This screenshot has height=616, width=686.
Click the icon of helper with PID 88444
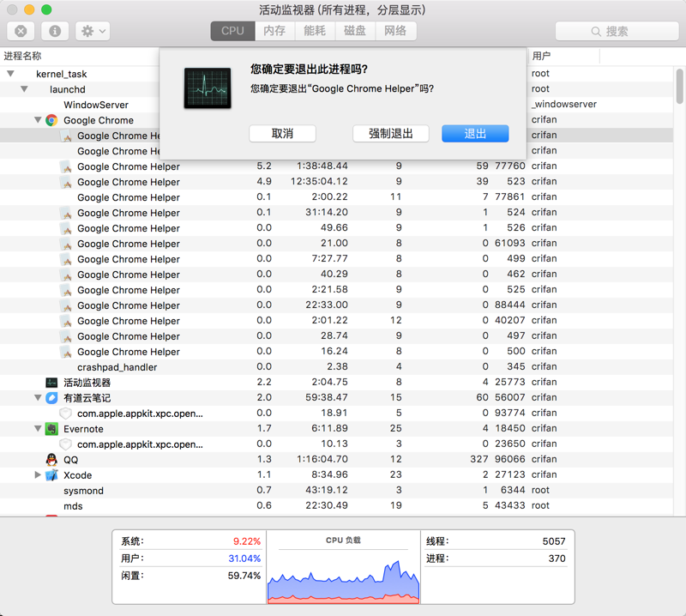pyautogui.click(x=66, y=305)
